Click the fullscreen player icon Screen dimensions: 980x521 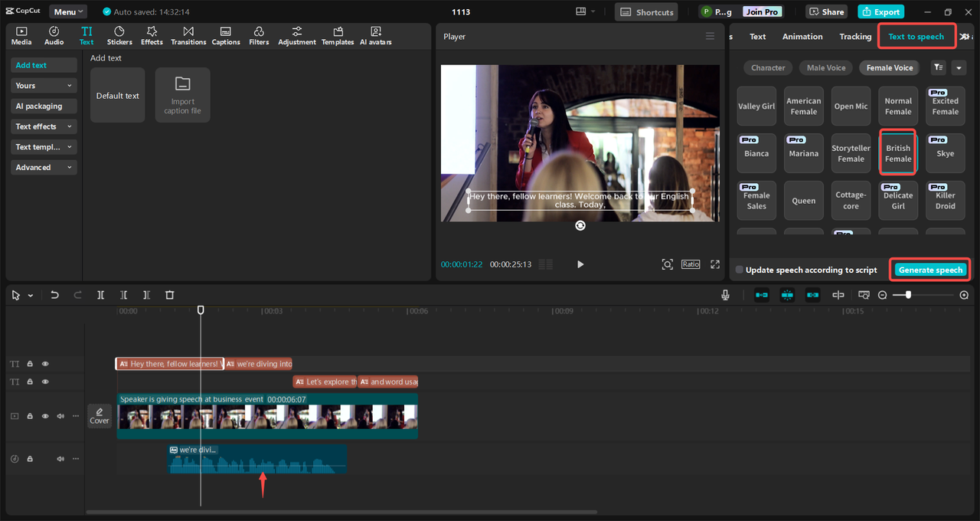click(715, 264)
